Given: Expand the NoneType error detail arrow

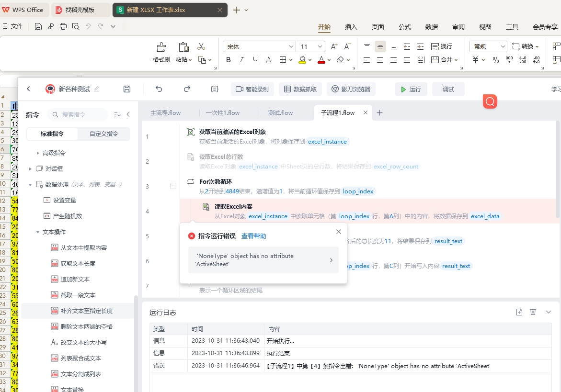Looking at the screenshot, I should tap(331, 260).
